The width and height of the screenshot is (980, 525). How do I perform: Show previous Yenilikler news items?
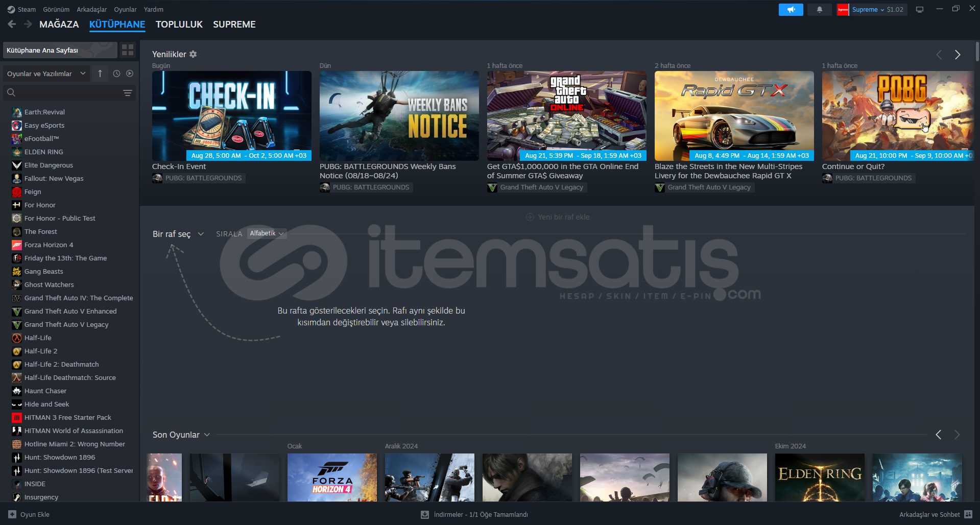pos(939,55)
